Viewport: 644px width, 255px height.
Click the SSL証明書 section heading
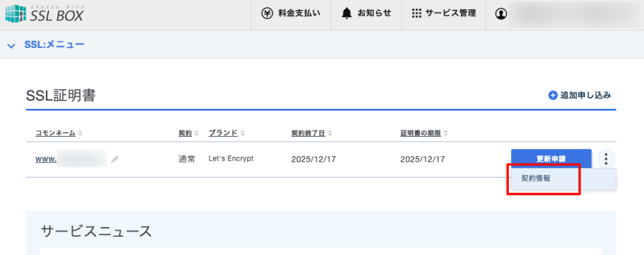pyautogui.click(x=60, y=95)
